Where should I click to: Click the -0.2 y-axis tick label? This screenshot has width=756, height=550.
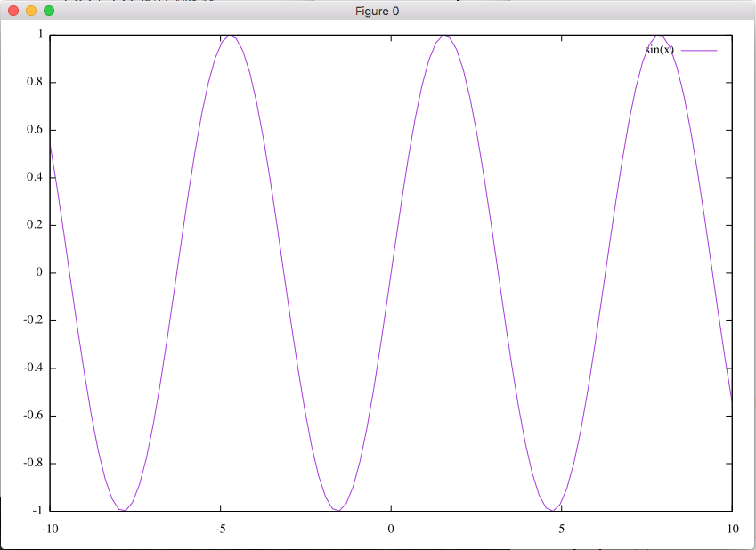[x=33, y=320]
